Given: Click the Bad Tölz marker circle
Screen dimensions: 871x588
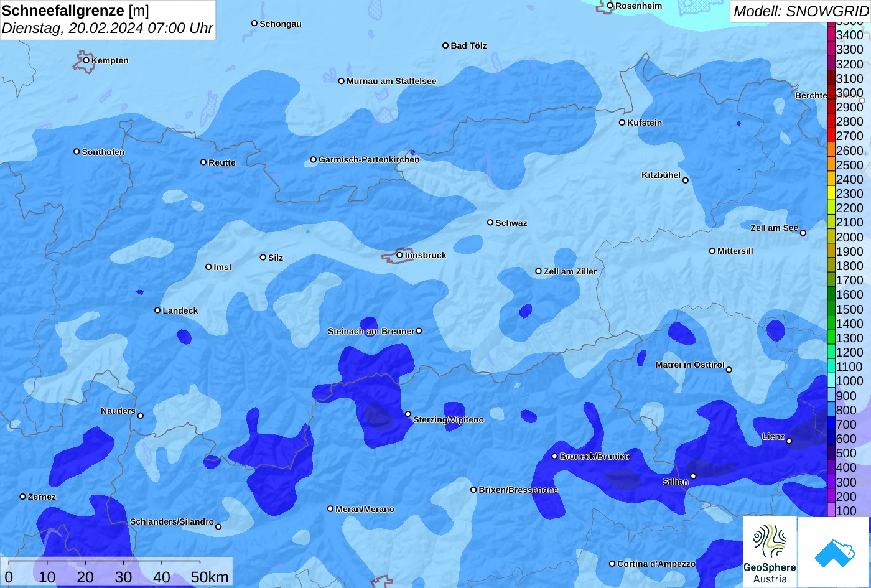Looking at the screenshot, I should tap(445, 45).
